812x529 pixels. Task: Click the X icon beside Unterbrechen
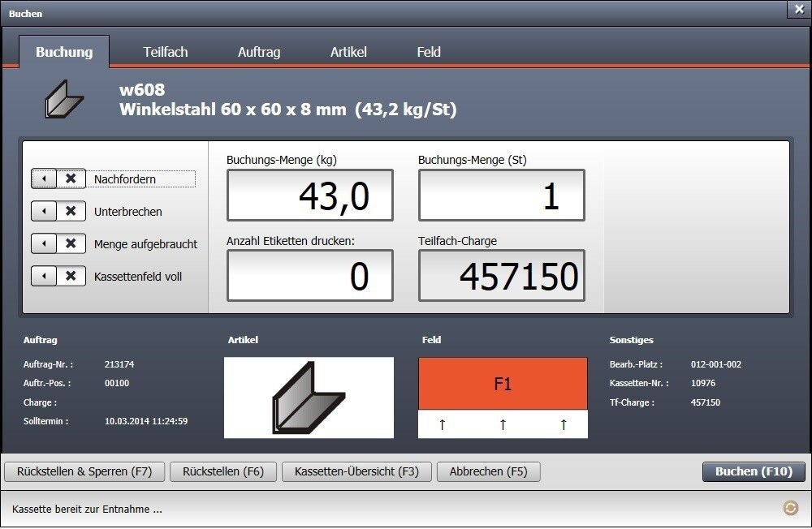(x=71, y=211)
